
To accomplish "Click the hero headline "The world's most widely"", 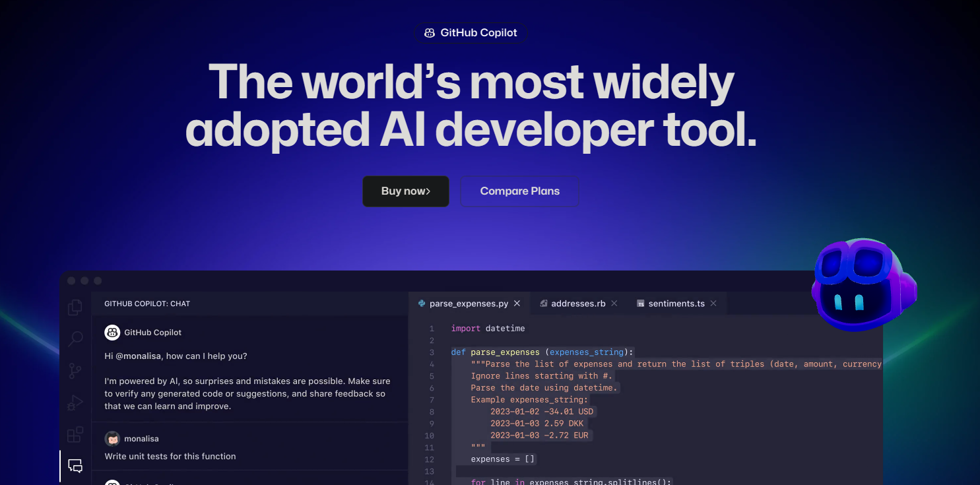I will [471, 82].
